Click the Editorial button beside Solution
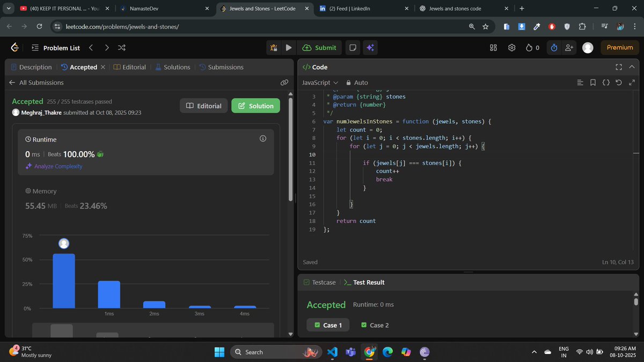Viewport: 644px width, 362px height. (x=204, y=106)
